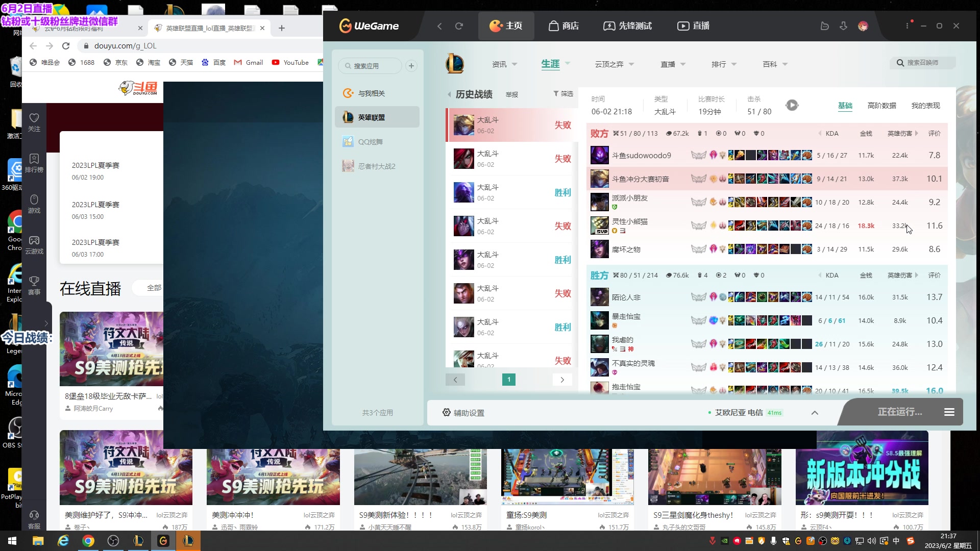Screen dimensions: 980x551
Task: Click the refresh icon in WeGame header
Action: tap(459, 26)
